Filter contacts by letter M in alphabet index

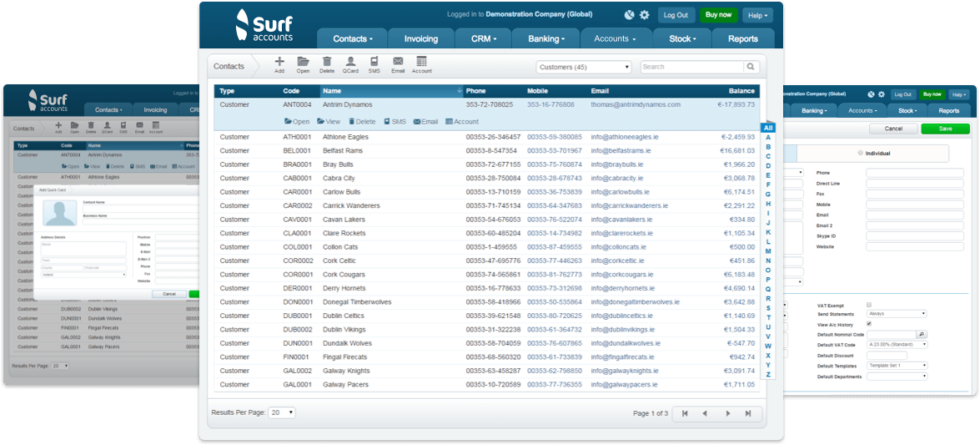(x=768, y=251)
